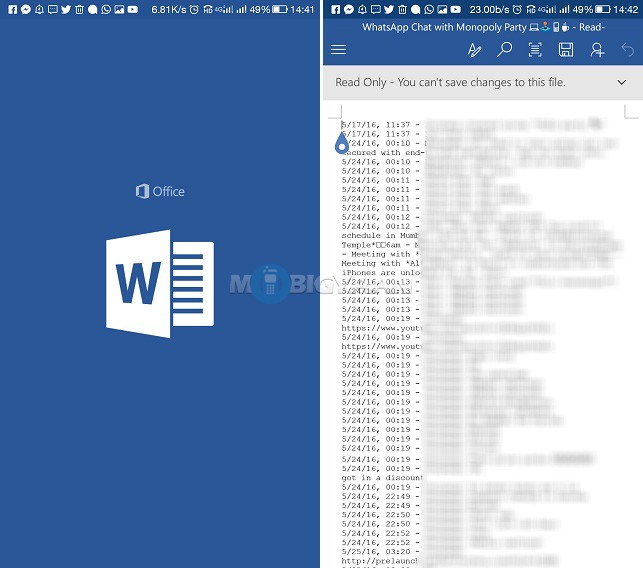This screenshot has height=568, width=643.
Task: Expand the Read Only notification chevron
Action: [x=622, y=82]
